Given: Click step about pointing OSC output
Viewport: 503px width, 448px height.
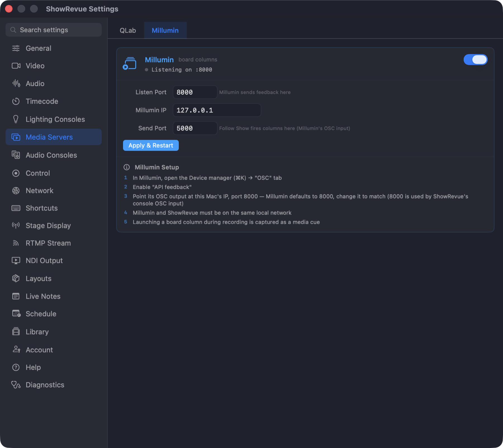Looking at the screenshot, I should click(x=300, y=200).
